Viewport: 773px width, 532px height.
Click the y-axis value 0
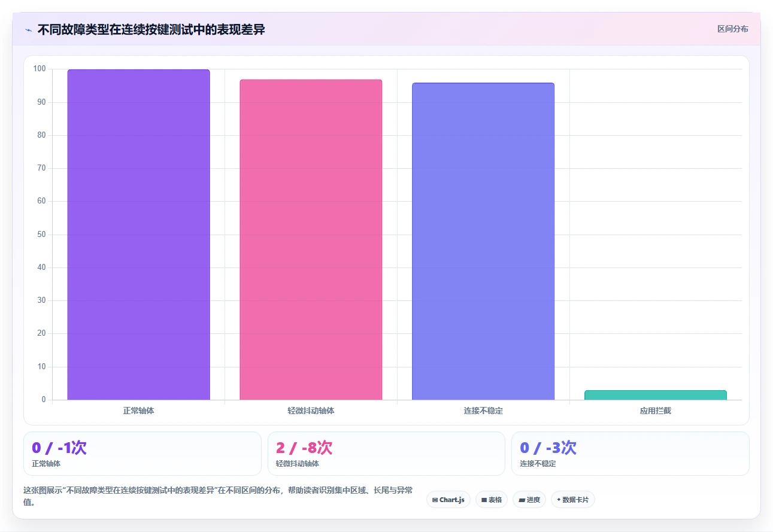(43, 400)
